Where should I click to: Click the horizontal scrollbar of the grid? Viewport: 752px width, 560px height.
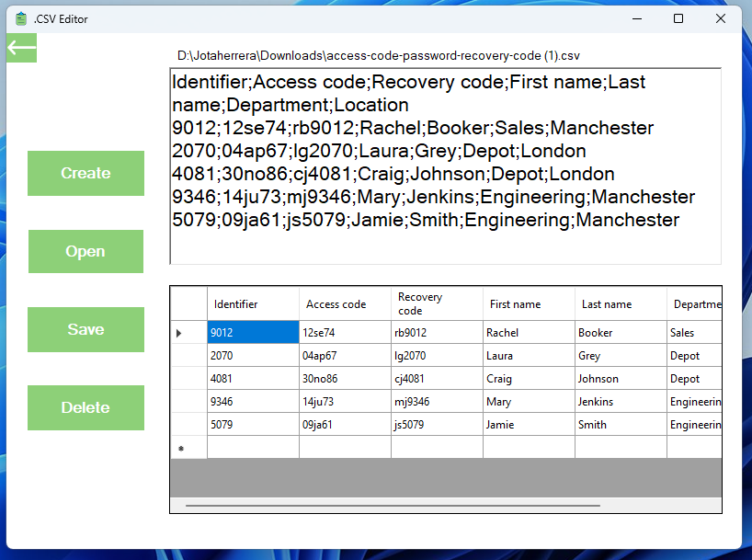pos(393,506)
